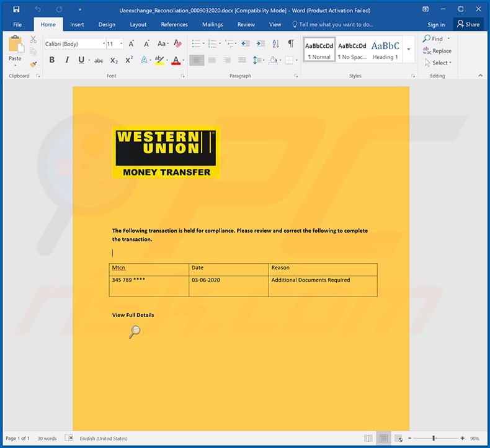Apply the Heading 1 style
This screenshot has height=448, width=490.
click(385, 50)
